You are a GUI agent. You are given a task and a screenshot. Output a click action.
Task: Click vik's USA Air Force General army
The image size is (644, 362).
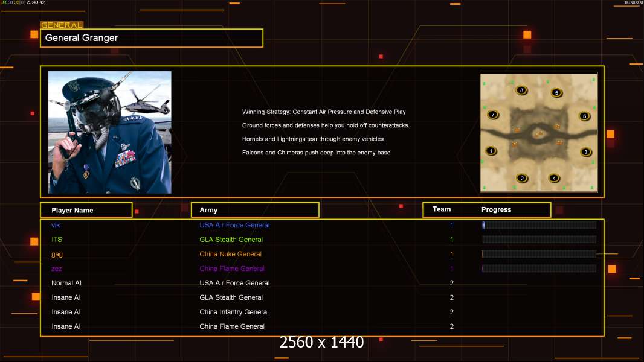click(234, 225)
